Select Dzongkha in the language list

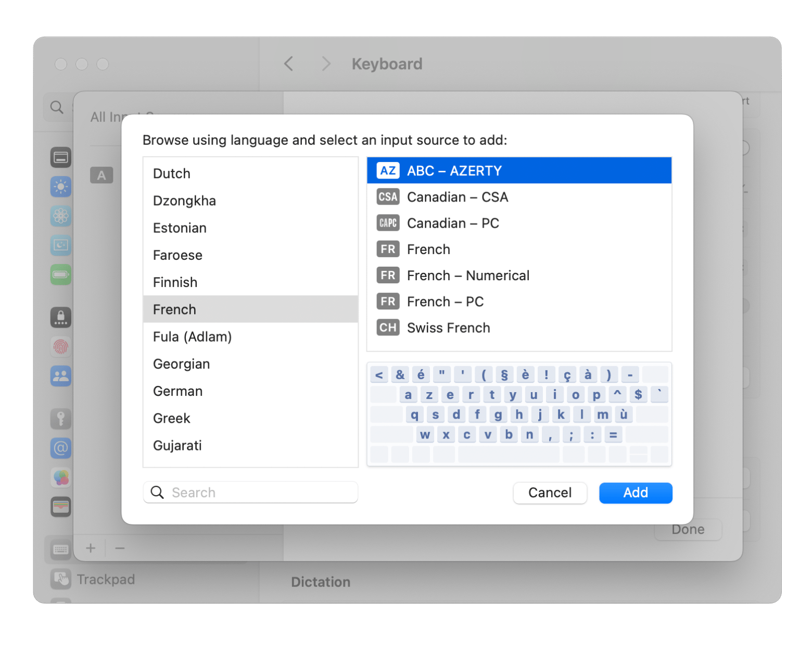click(250, 200)
